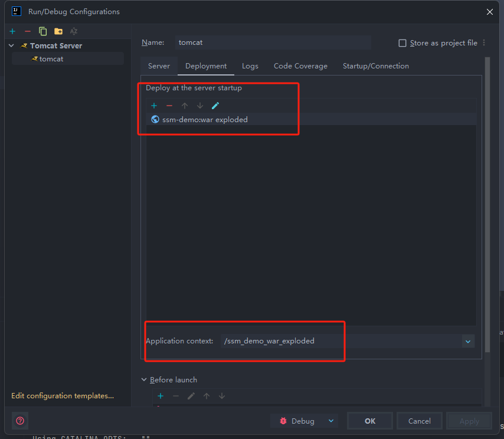Open the Application context dropdown

coord(468,341)
